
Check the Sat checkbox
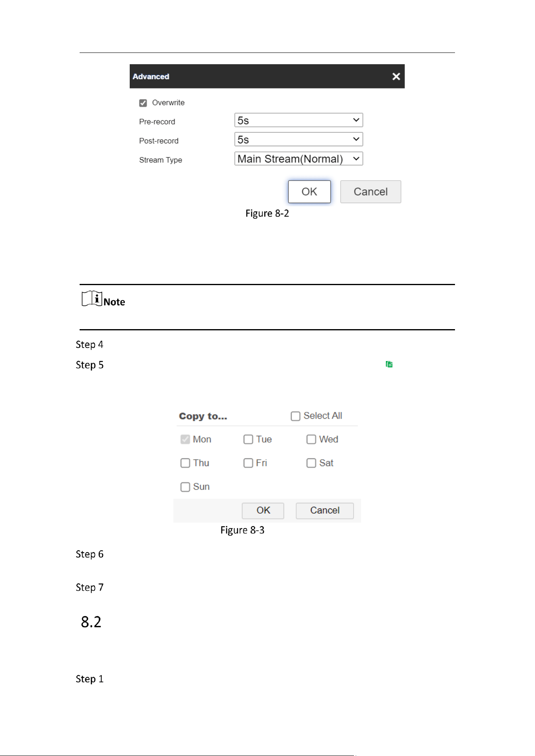311,463
